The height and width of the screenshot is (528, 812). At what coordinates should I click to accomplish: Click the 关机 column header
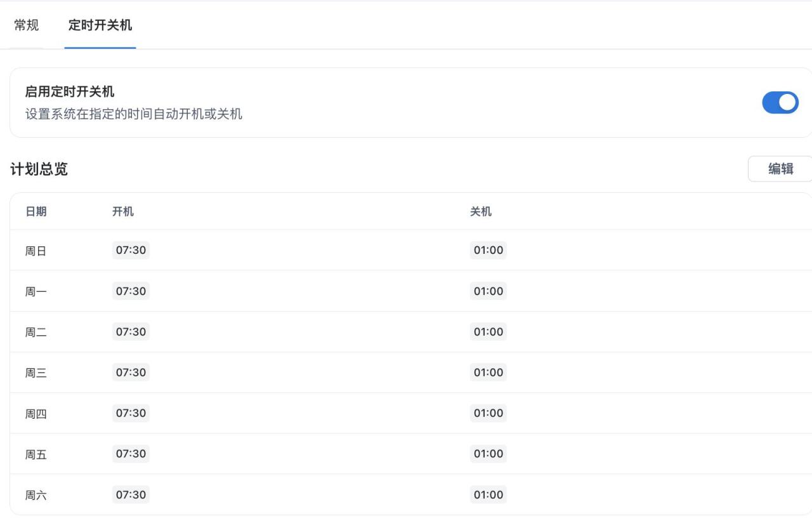pos(481,211)
